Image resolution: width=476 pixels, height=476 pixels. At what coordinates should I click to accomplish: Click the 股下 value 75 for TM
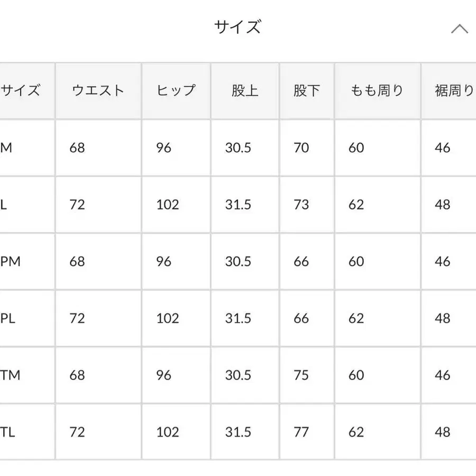(301, 375)
